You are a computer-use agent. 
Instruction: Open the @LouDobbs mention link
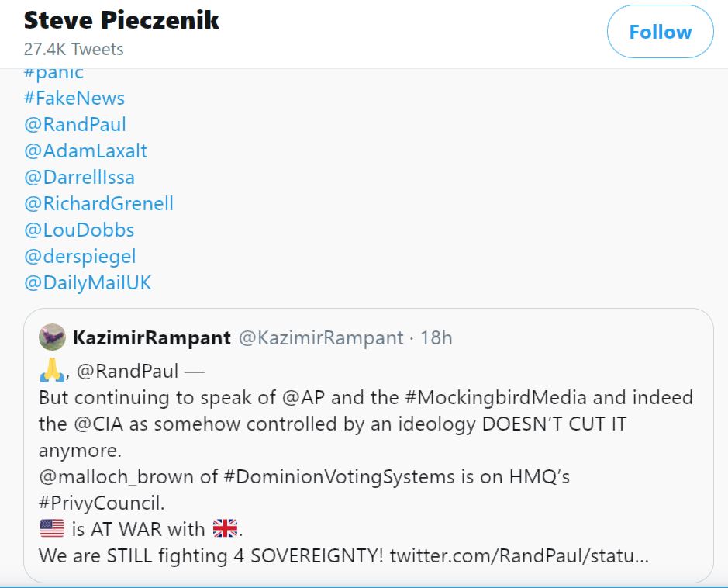click(x=79, y=230)
